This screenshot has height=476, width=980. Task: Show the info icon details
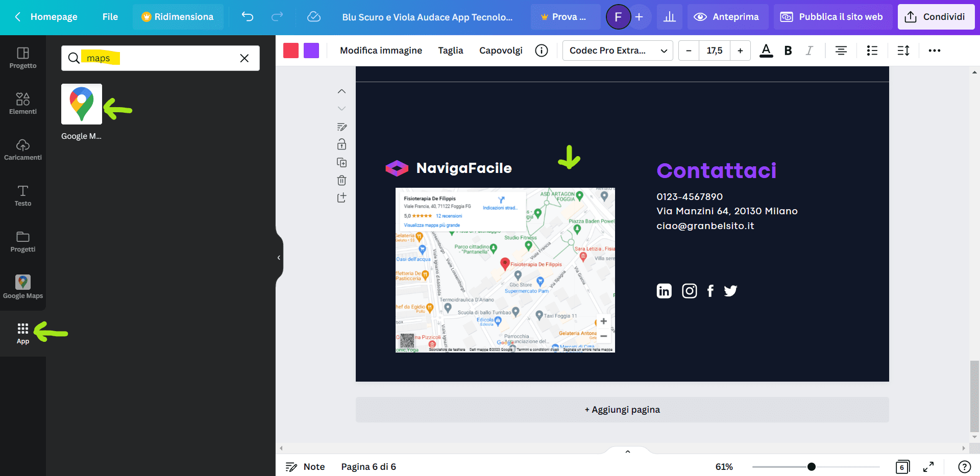pos(542,51)
